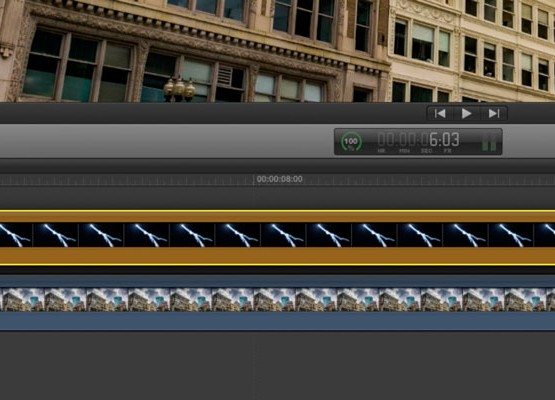Click the lightning clip's lower orange audio band
The image size is (555, 400).
click(x=278, y=256)
